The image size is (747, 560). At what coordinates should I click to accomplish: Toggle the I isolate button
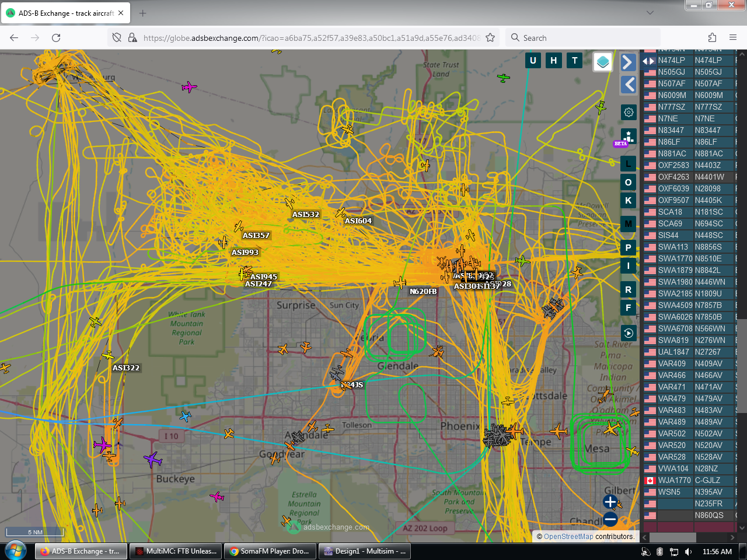pos(629,266)
